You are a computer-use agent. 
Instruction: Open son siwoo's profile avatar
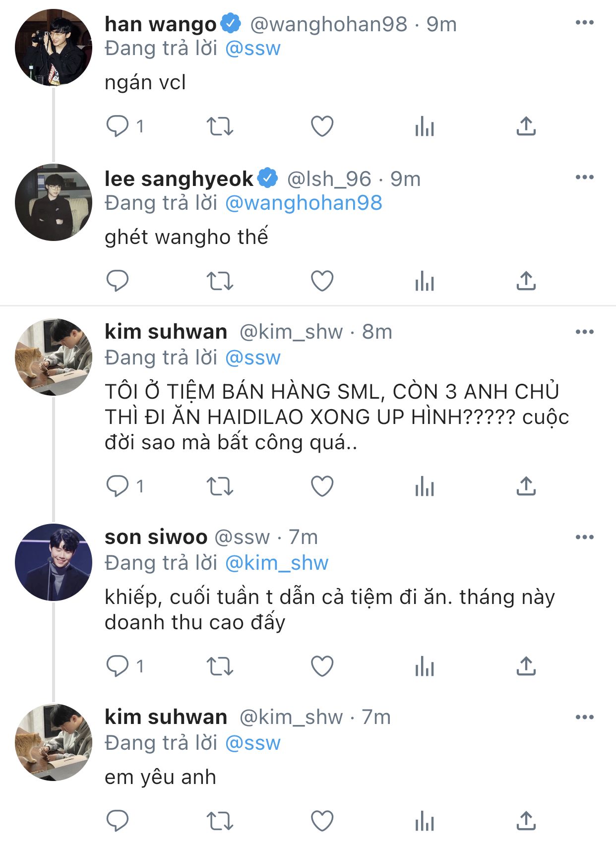pos(54,562)
